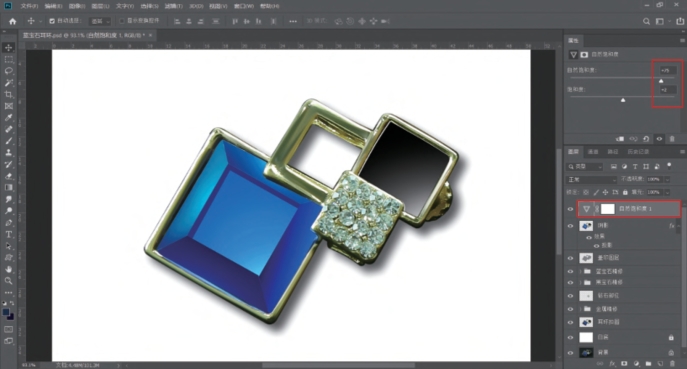The image size is (687, 369).
Task: Click the vibrance value input field
Action: (668, 70)
